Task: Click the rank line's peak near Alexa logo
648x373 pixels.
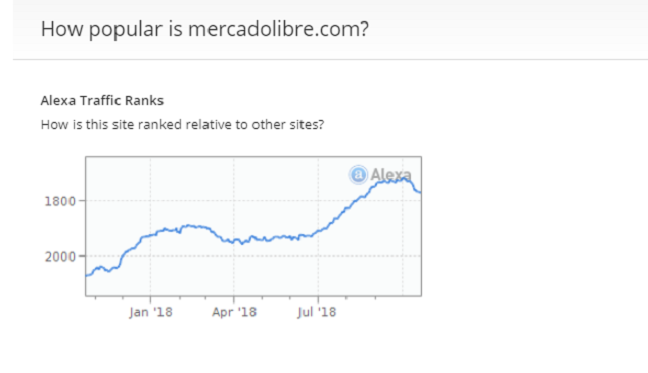Action: (405, 178)
